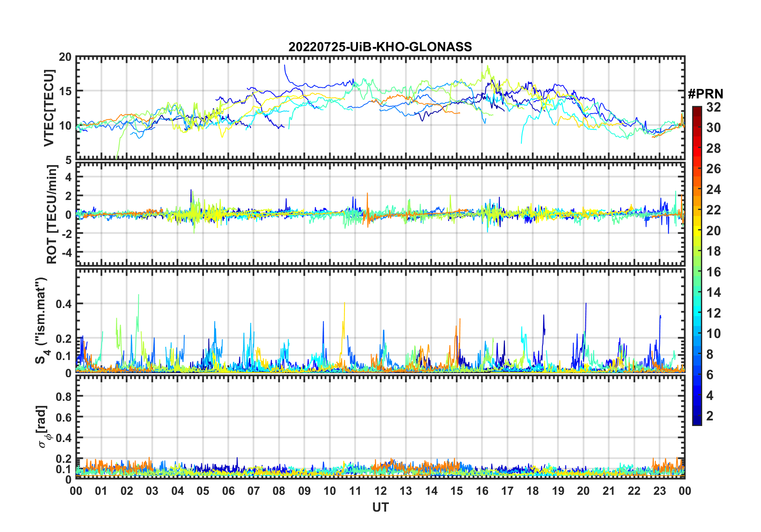Click ROT axis tick label -2
Viewport: 761px width, 532px height.
point(66,234)
